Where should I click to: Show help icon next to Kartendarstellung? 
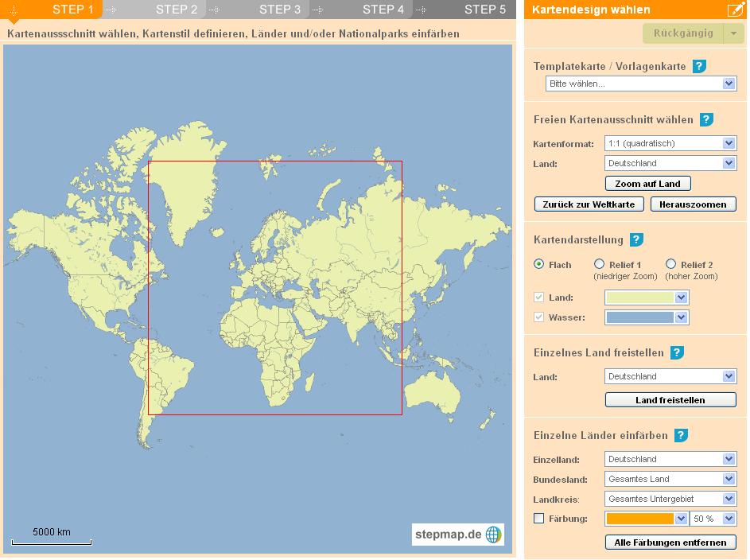click(636, 239)
